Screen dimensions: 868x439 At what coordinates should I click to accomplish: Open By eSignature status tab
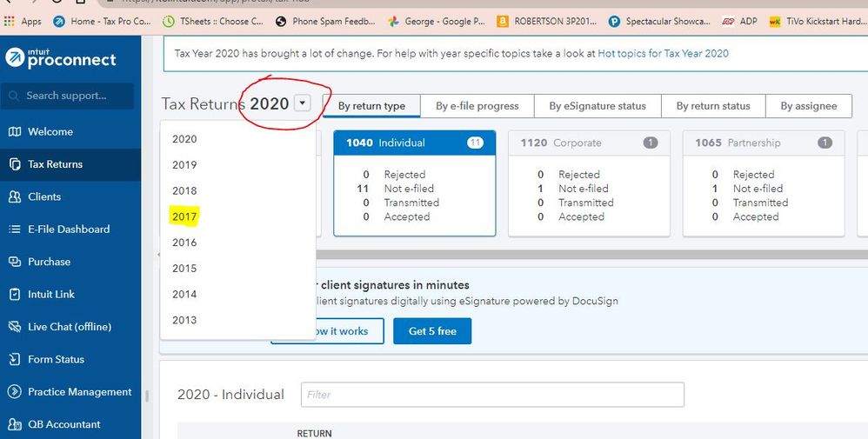click(598, 106)
